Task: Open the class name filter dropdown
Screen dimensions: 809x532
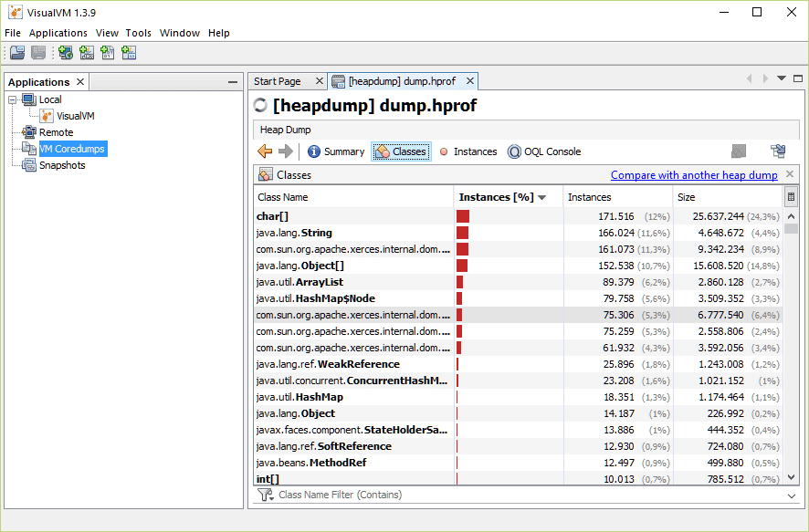Action: tap(792, 495)
